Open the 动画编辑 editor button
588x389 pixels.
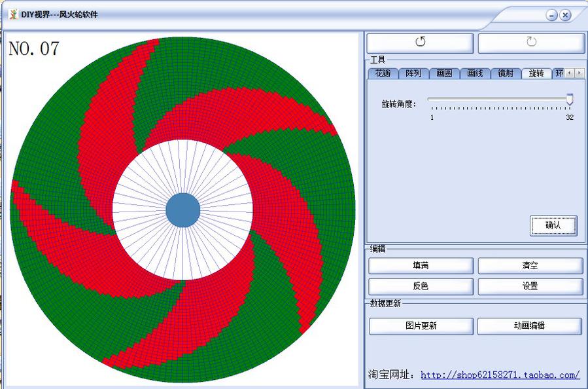coord(529,326)
